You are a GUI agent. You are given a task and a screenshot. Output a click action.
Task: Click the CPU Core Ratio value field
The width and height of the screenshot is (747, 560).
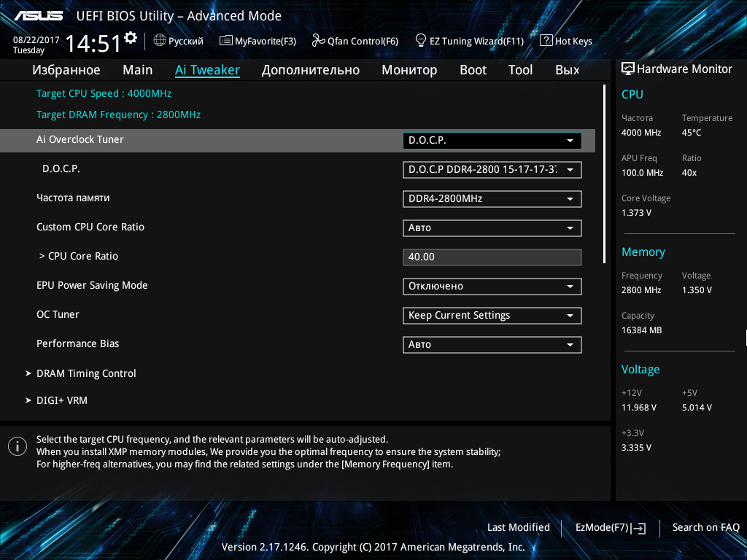[x=492, y=257]
